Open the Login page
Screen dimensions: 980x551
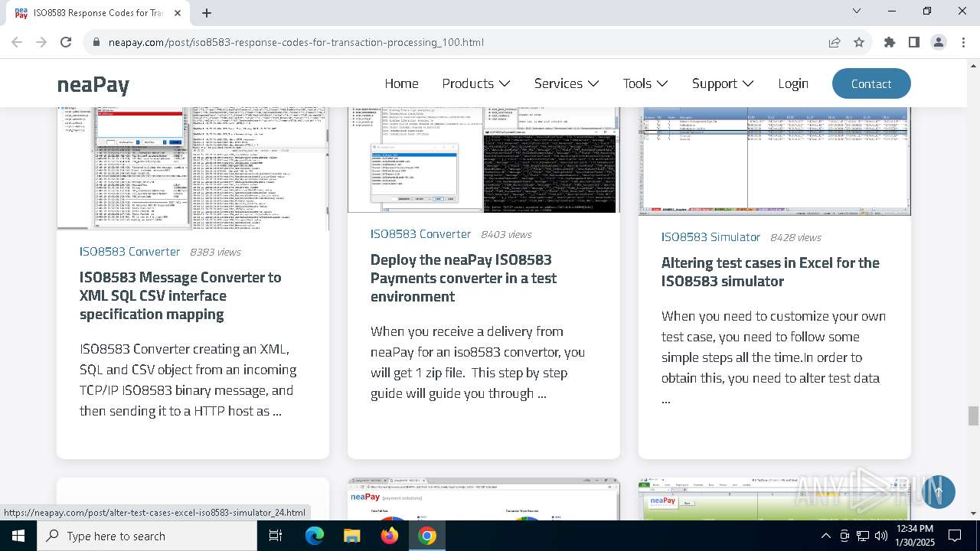(793, 83)
